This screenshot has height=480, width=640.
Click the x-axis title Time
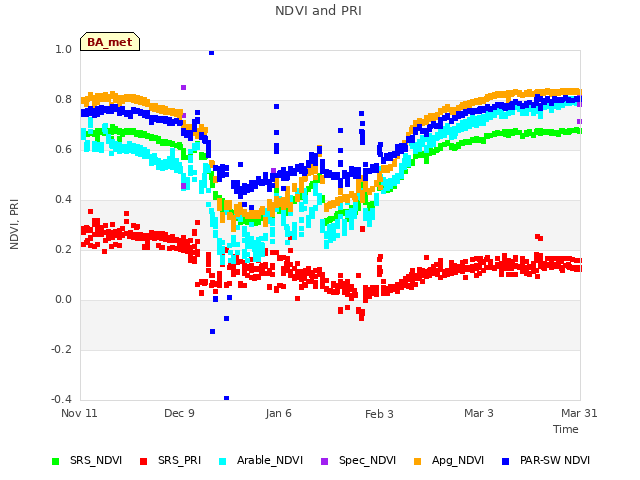pos(566,429)
